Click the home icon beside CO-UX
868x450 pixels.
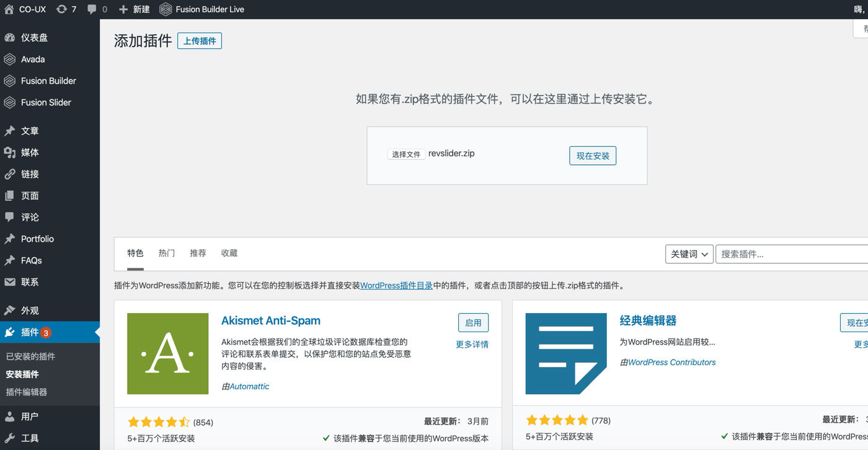pos(9,9)
